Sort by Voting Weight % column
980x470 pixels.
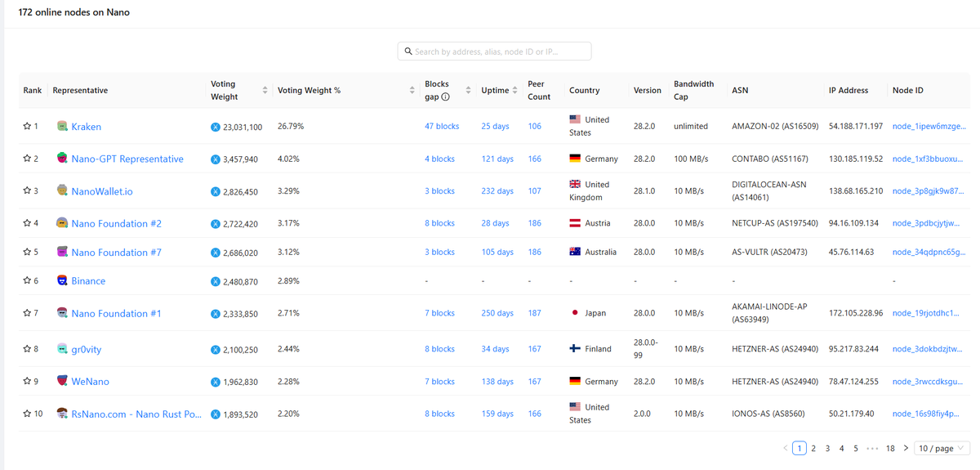click(x=412, y=90)
